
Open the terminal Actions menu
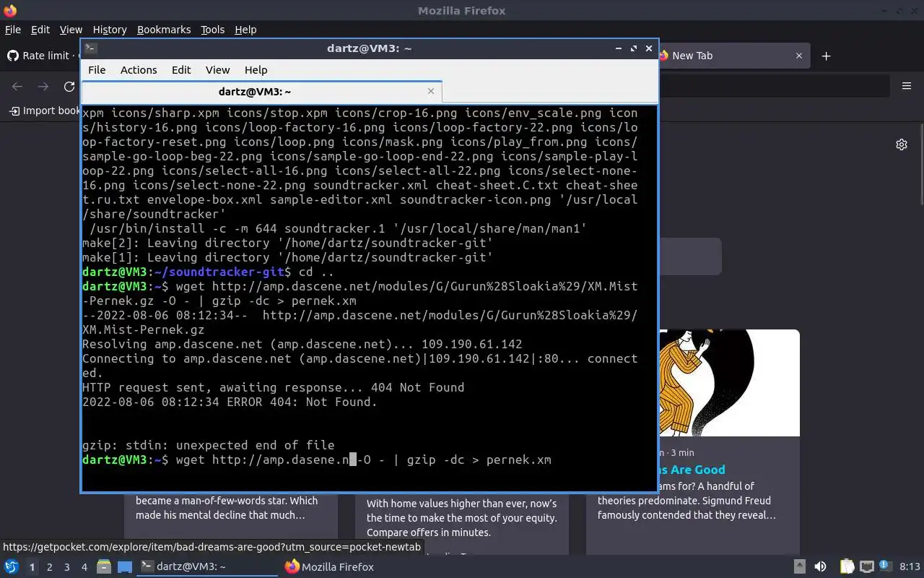click(x=139, y=70)
